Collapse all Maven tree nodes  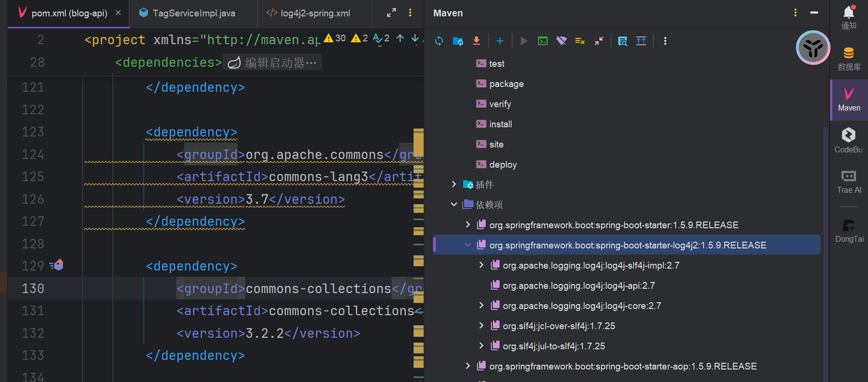click(599, 41)
